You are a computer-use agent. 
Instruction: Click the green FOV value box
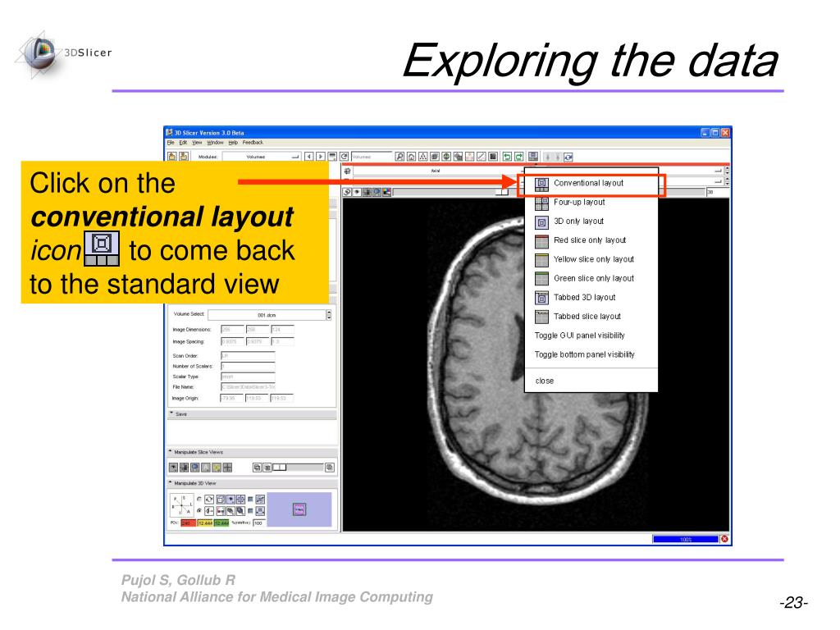221,523
